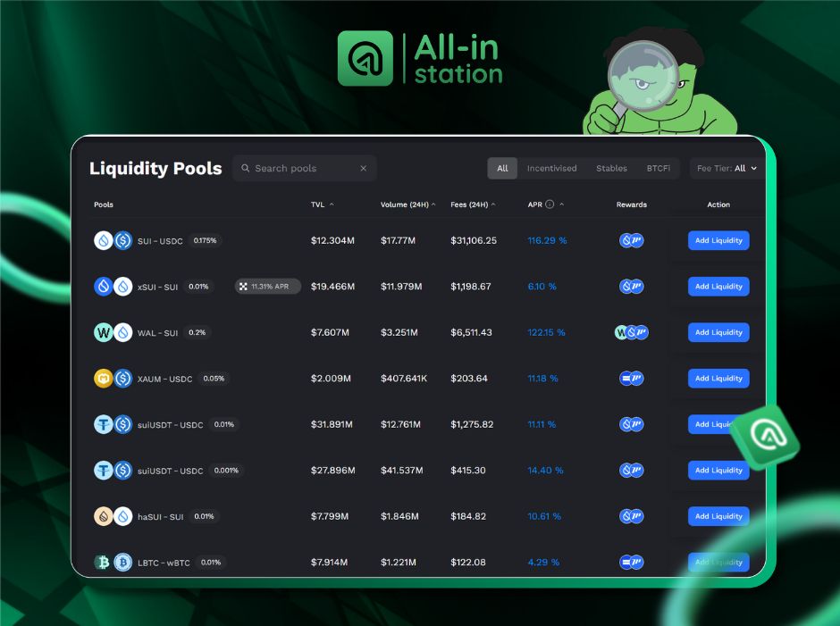Open rewards icons in haSUI - SUI row
Image resolution: width=840 pixels, height=626 pixels.
632,516
